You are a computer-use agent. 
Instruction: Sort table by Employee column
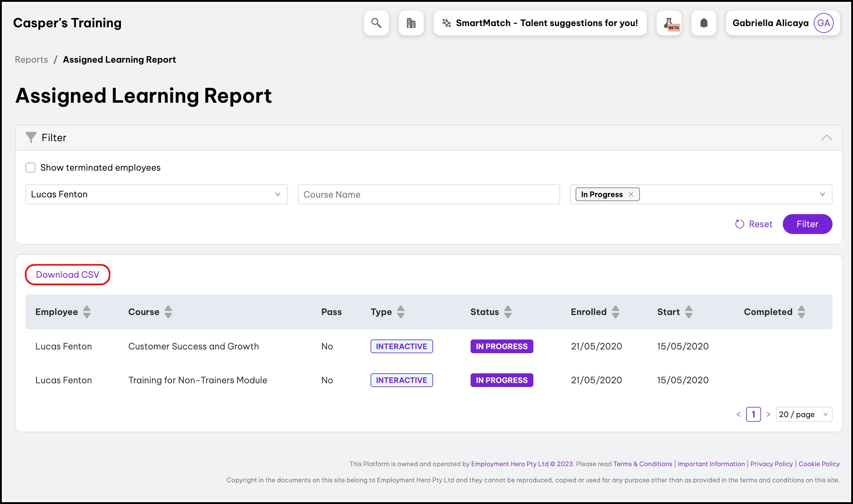tap(87, 312)
